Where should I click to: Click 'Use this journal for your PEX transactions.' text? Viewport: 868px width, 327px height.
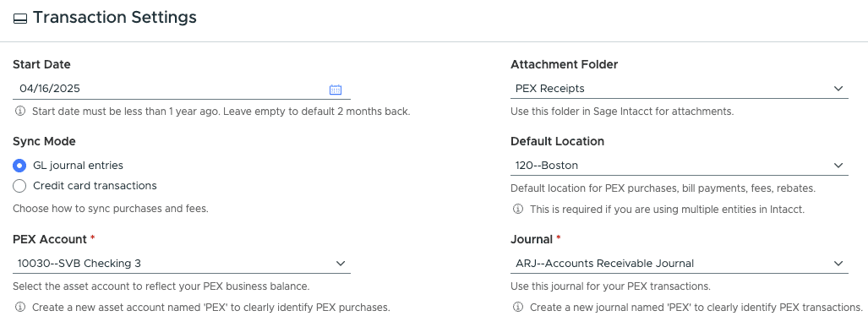point(610,286)
